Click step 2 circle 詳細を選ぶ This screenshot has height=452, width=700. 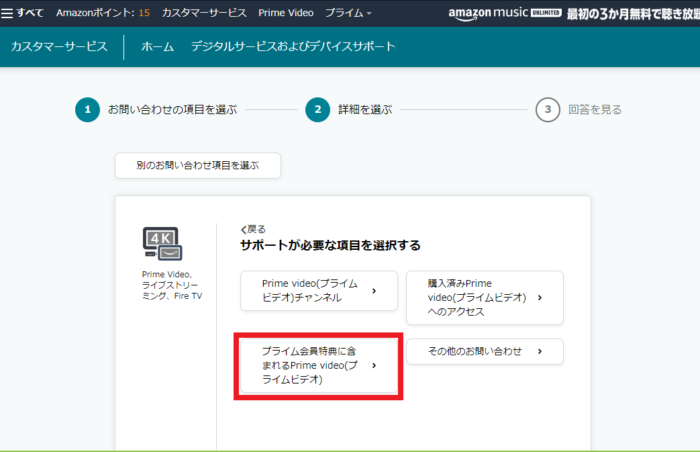pos(318,109)
